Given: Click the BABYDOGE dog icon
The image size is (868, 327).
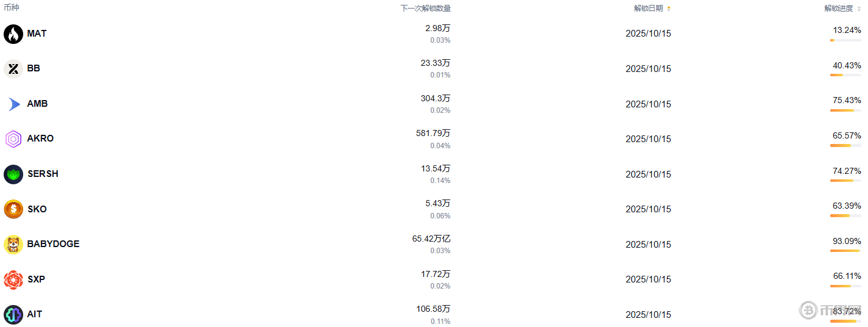Looking at the screenshot, I should click(13, 245).
